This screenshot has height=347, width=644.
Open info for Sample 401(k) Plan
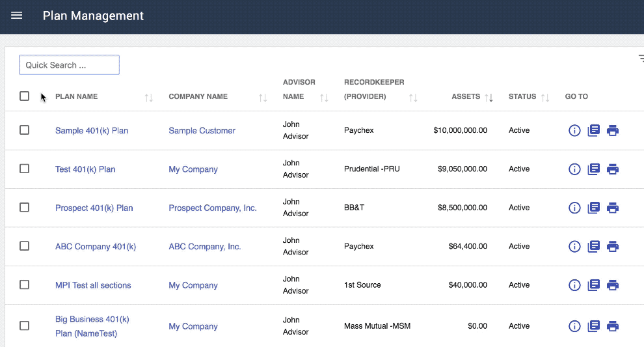[574, 131]
